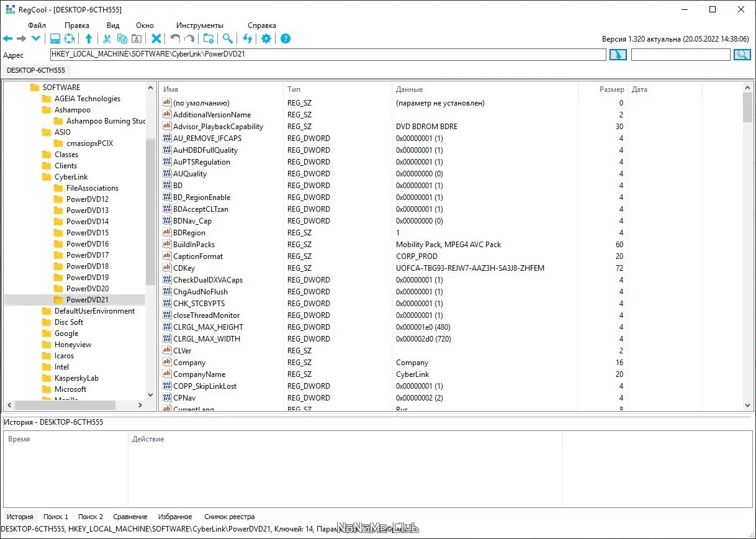The width and height of the screenshot is (756, 539).
Task: Go up one level with the up arrow
Action: [89, 38]
